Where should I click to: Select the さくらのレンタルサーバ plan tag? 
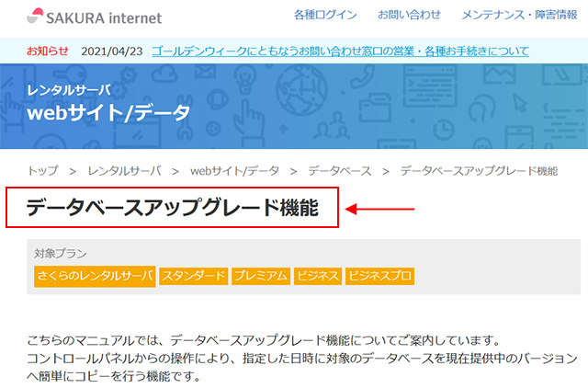click(95, 277)
